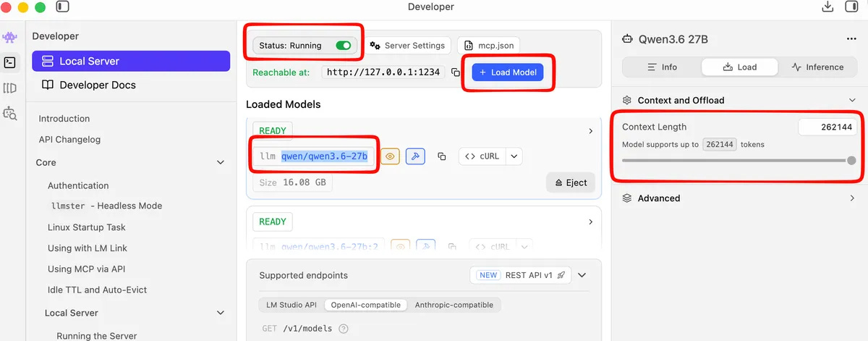The height and width of the screenshot is (341, 868).
Task: Toggle the right sidebar panel icon
Action: pos(851,7)
